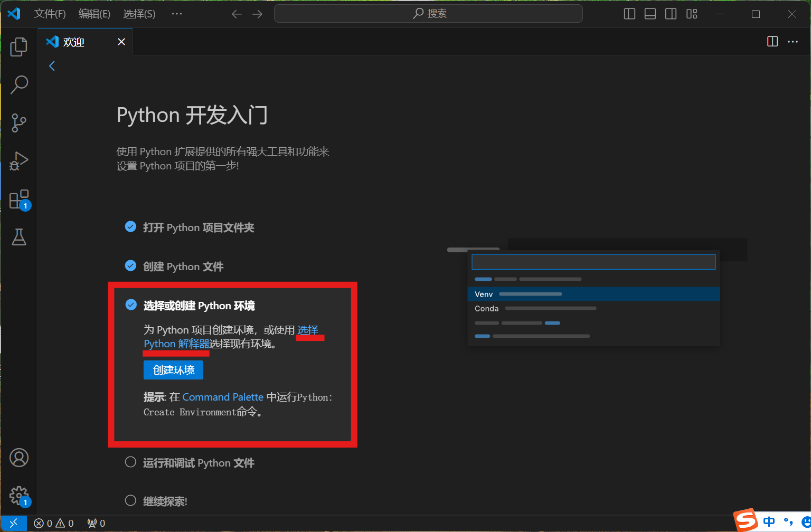This screenshot has width=811, height=532.
Task: Open the Manage gear icon
Action: tap(19, 496)
